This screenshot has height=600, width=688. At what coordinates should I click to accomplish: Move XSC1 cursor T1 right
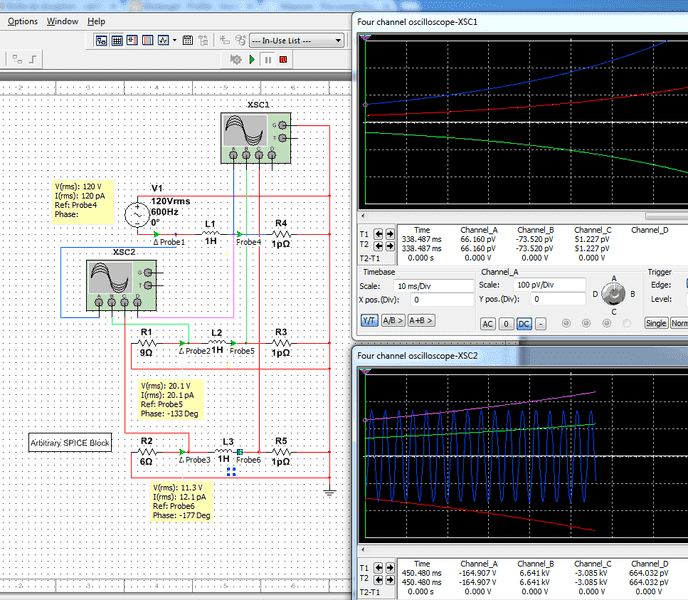389,234
